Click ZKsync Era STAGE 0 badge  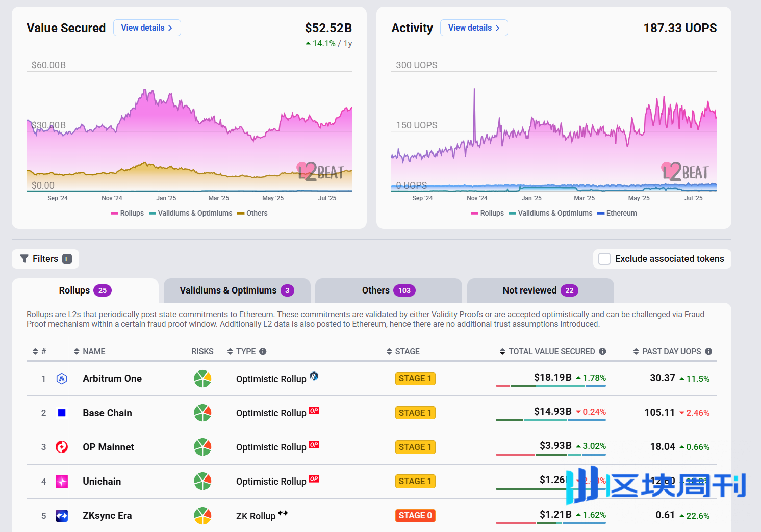click(415, 516)
